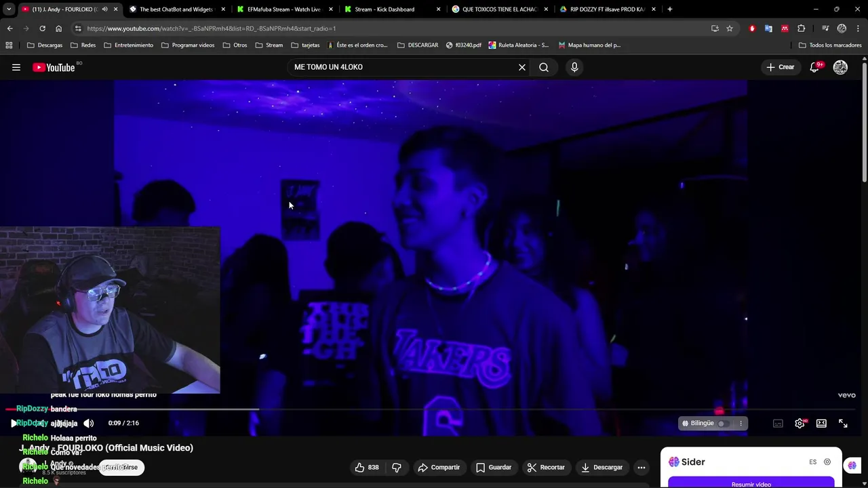Open the red hand adblock extension
Image resolution: width=868 pixels, height=488 pixels.
click(752, 28)
